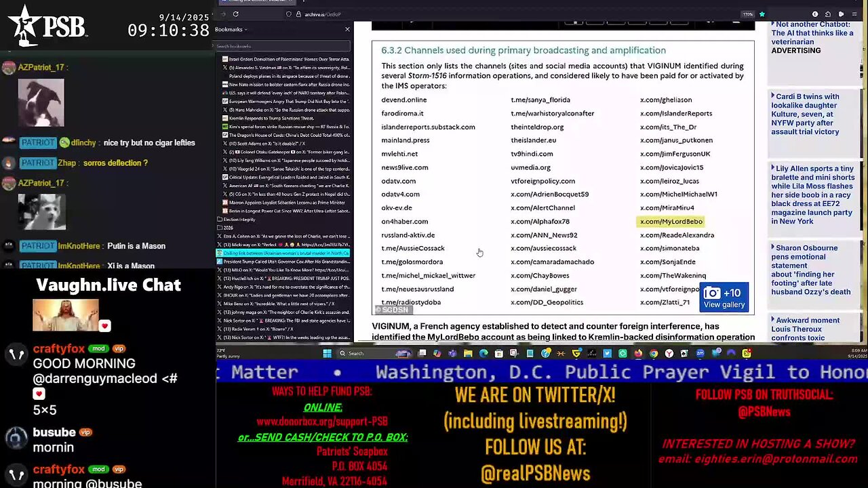Close the Bookmarks sidebar
This screenshot has height=488, width=868.
[347, 29]
